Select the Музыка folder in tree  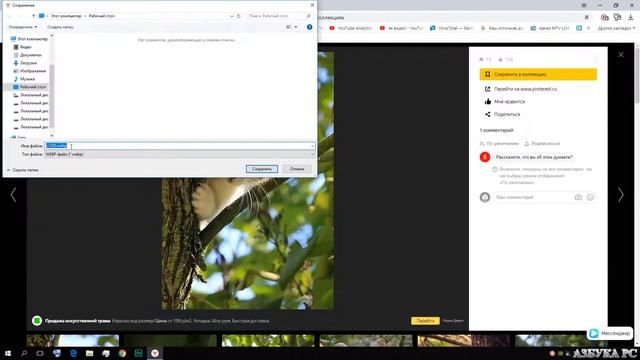[24, 79]
